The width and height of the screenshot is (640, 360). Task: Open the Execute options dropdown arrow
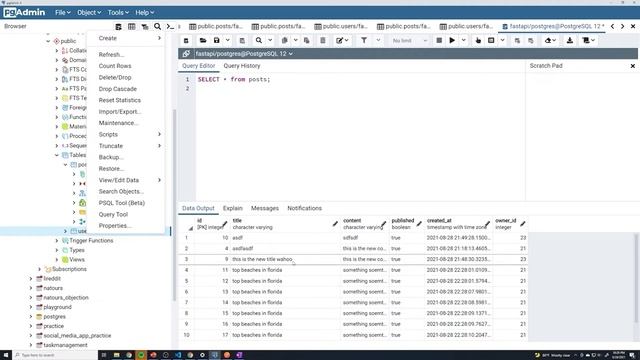(463, 40)
